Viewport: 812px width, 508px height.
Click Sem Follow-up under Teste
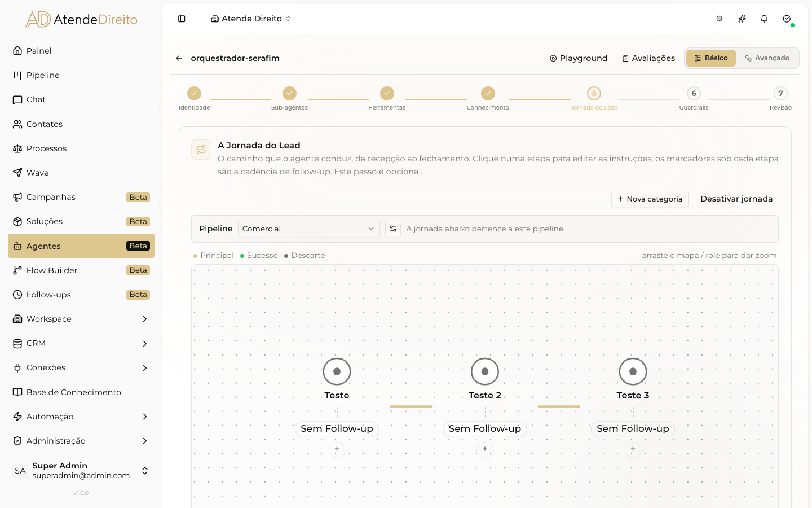click(337, 429)
